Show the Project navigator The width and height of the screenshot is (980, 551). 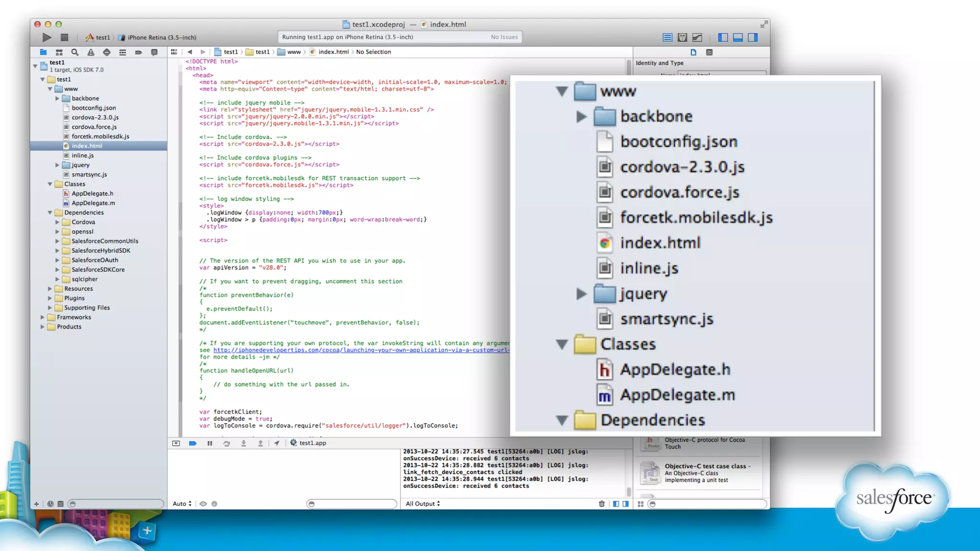pos(43,52)
